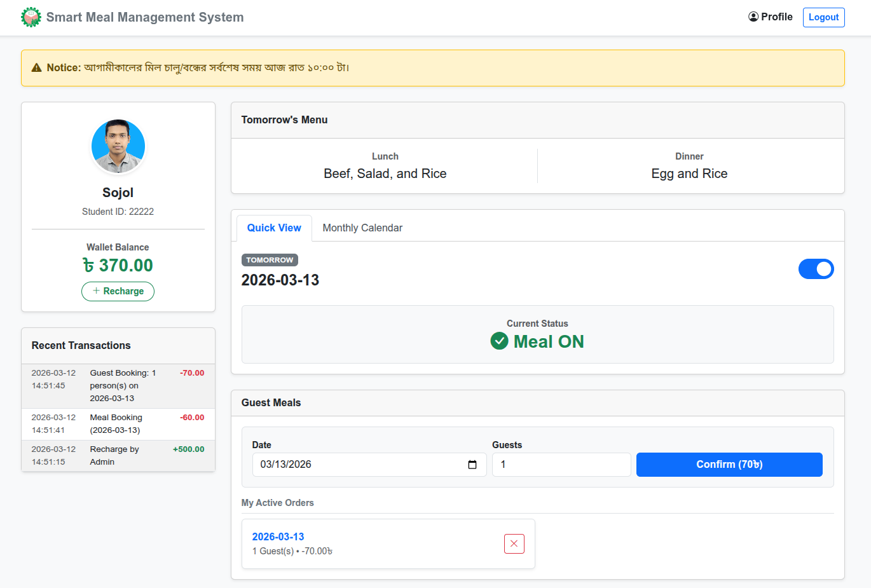The height and width of the screenshot is (588, 871).
Task: Click the TOMORROW badge label
Action: click(x=270, y=260)
